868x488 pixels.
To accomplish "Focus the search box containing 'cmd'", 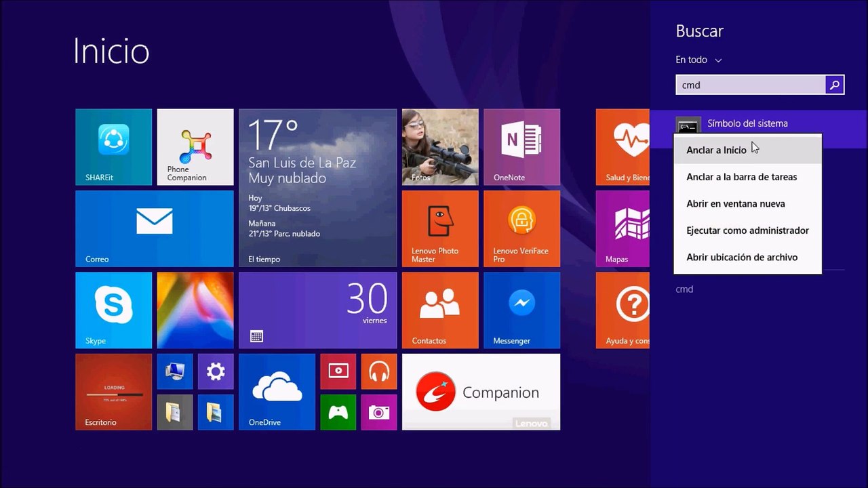I will click(x=751, y=85).
